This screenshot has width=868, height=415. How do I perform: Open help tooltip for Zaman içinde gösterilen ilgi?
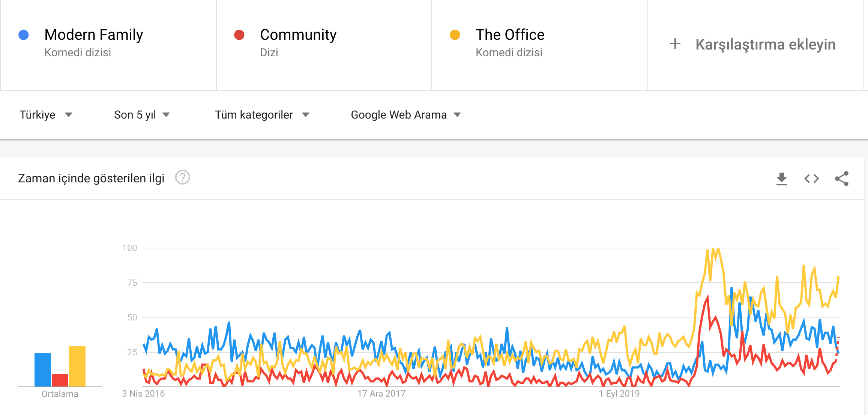(183, 177)
